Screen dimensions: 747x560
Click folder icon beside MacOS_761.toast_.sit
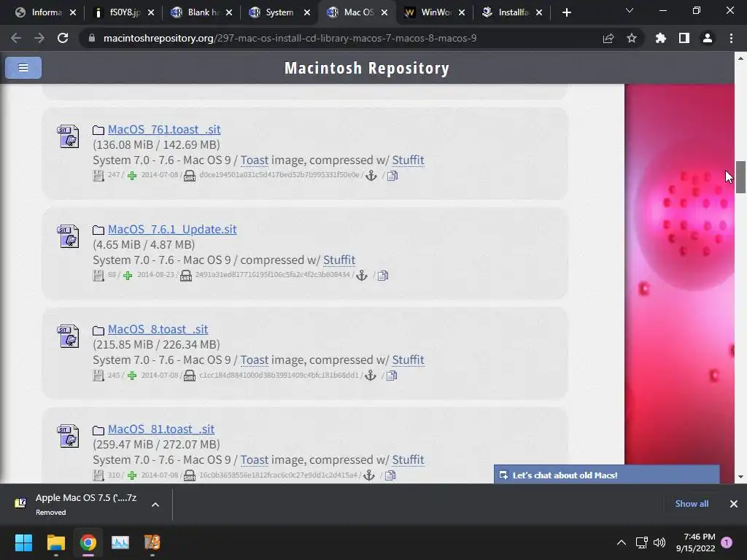pyautogui.click(x=98, y=130)
